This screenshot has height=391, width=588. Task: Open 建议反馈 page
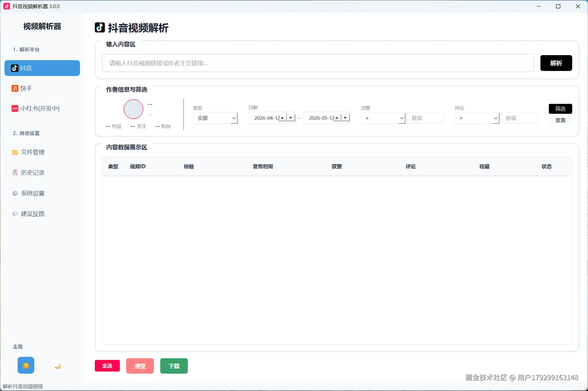click(x=42, y=214)
